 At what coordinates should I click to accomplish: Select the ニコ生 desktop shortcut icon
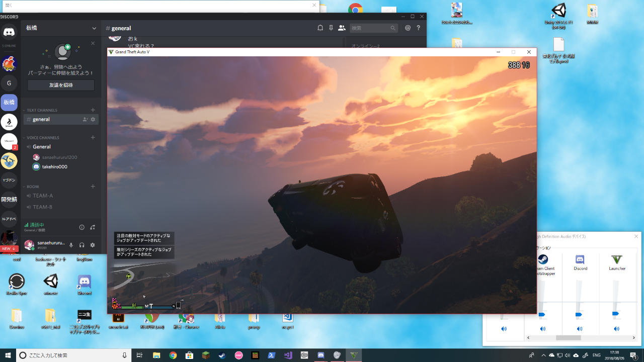[x=85, y=322]
